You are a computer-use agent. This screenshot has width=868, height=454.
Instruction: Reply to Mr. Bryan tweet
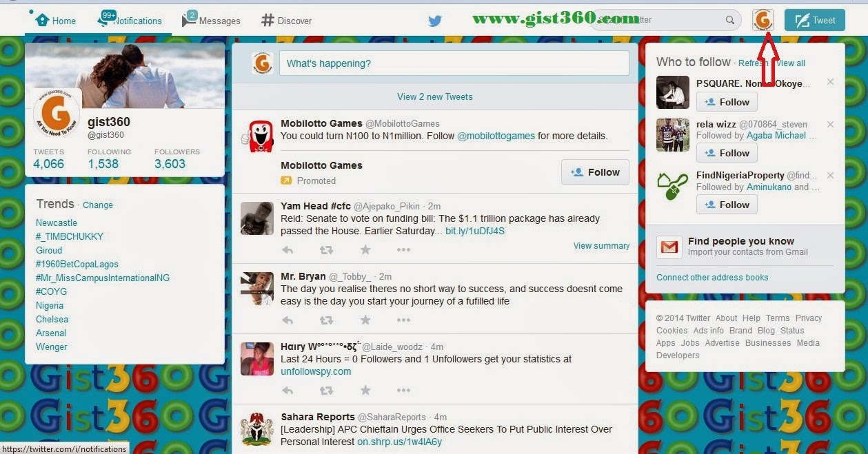coord(287,320)
